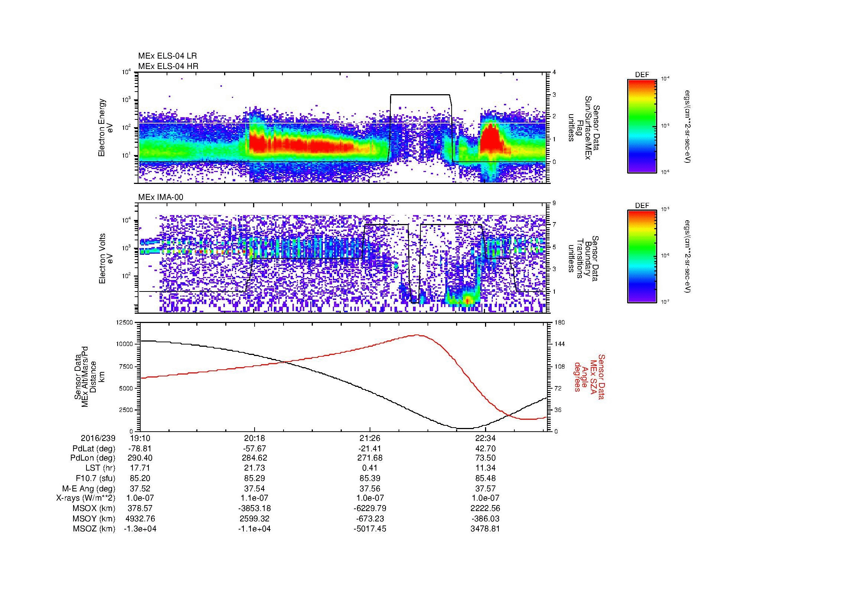Click the red MEx SZA Angle label
This screenshot has height=613, width=868.
click(x=589, y=376)
